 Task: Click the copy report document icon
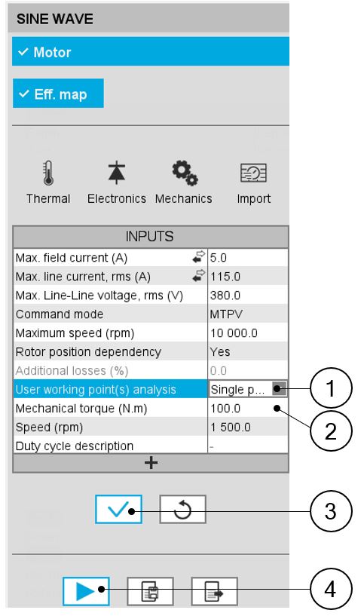coord(150,591)
